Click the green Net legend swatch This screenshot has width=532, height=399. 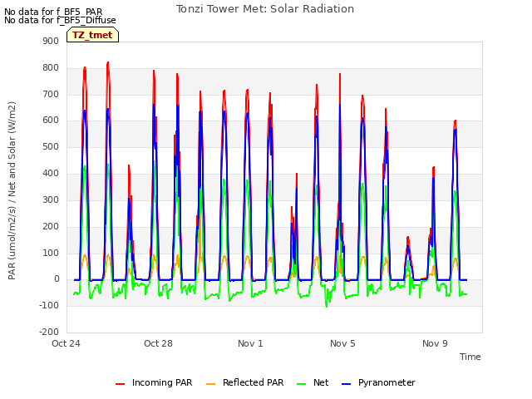coord(301,384)
